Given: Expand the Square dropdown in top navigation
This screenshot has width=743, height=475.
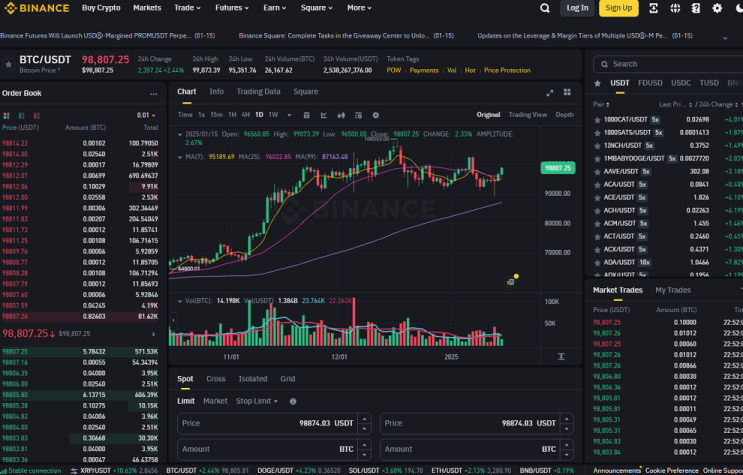Looking at the screenshot, I should tap(317, 8).
